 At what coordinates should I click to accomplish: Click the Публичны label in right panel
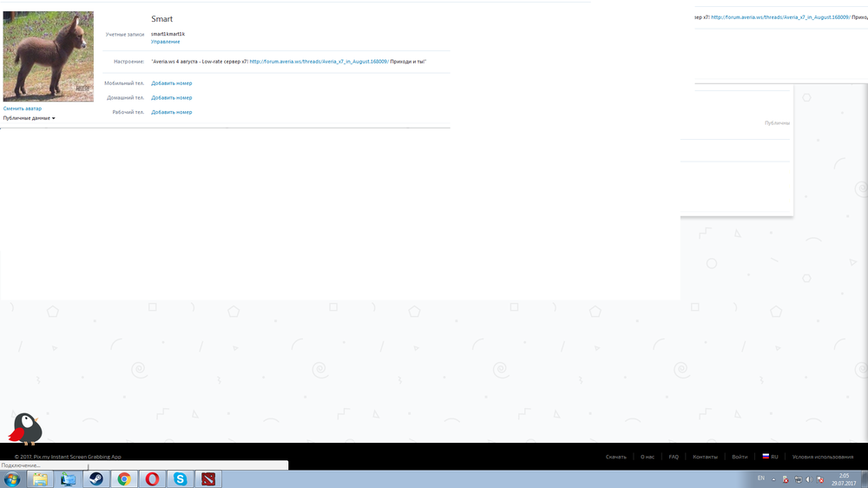tap(777, 123)
